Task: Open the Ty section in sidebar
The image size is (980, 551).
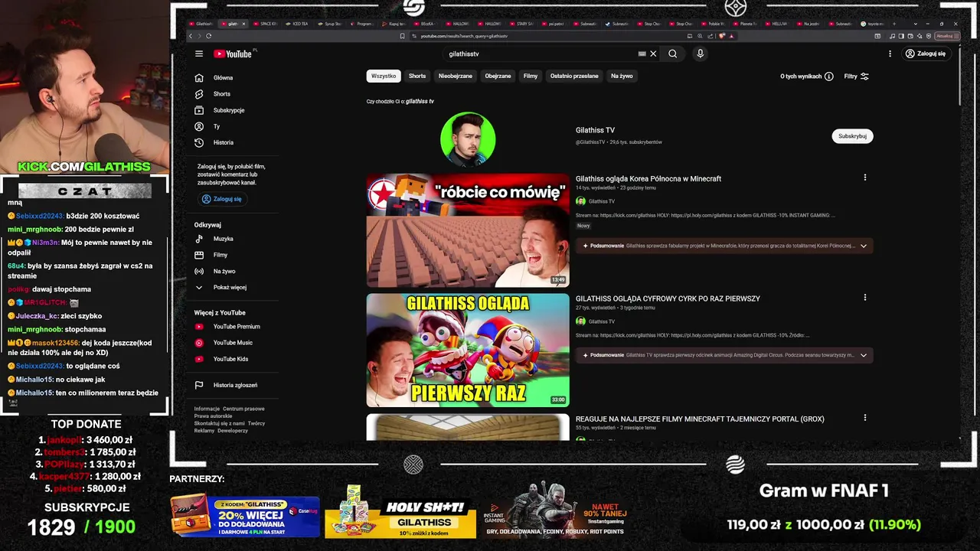Action: (217, 126)
